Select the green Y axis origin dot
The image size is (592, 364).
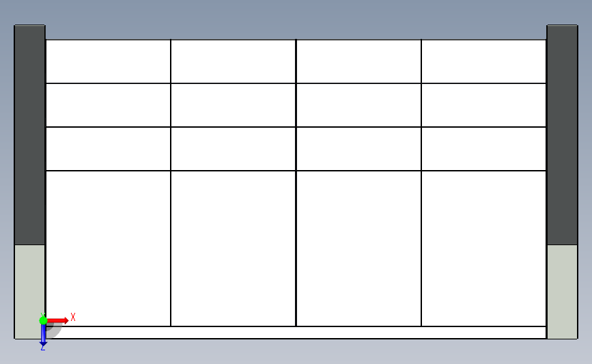pyautogui.click(x=43, y=320)
